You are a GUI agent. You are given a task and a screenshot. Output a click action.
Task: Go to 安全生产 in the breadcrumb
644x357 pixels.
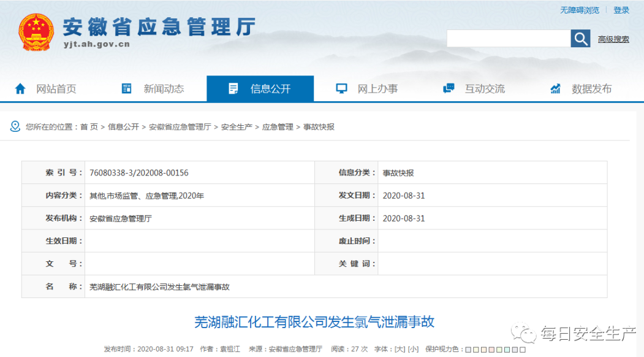tap(237, 127)
